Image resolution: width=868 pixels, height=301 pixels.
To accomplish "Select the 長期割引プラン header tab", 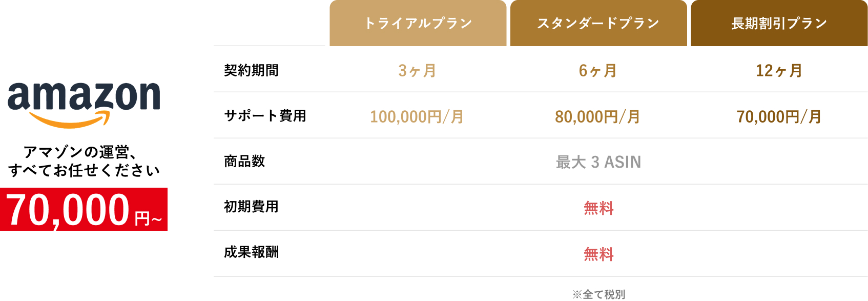I will pyautogui.click(x=779, y=23).
